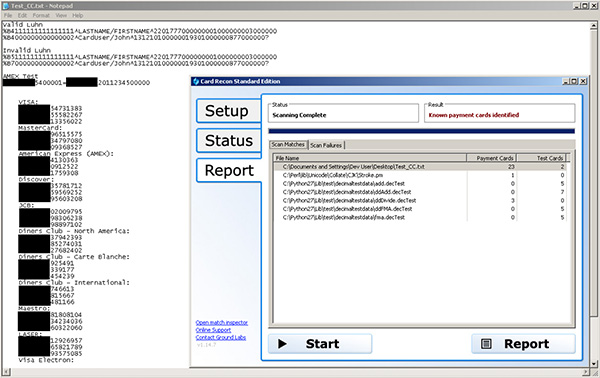Screen dimensions: 600x378
Task: Sort results by Payment Cards column header
Action: [x=491, y=158]
